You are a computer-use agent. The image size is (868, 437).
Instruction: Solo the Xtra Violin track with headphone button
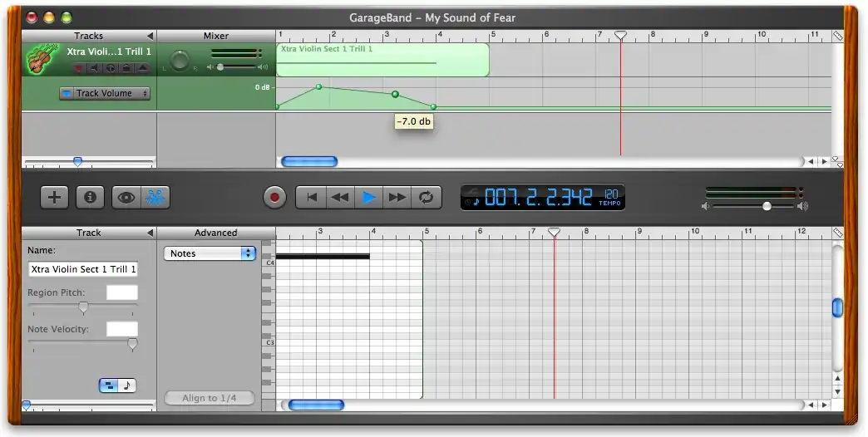[x=110, y=68]
